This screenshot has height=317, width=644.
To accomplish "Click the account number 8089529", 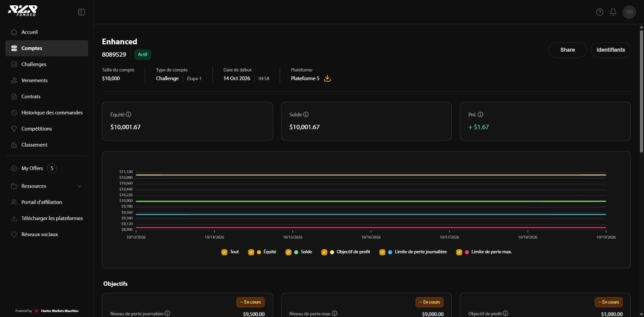I will click(x=114, y=54).
